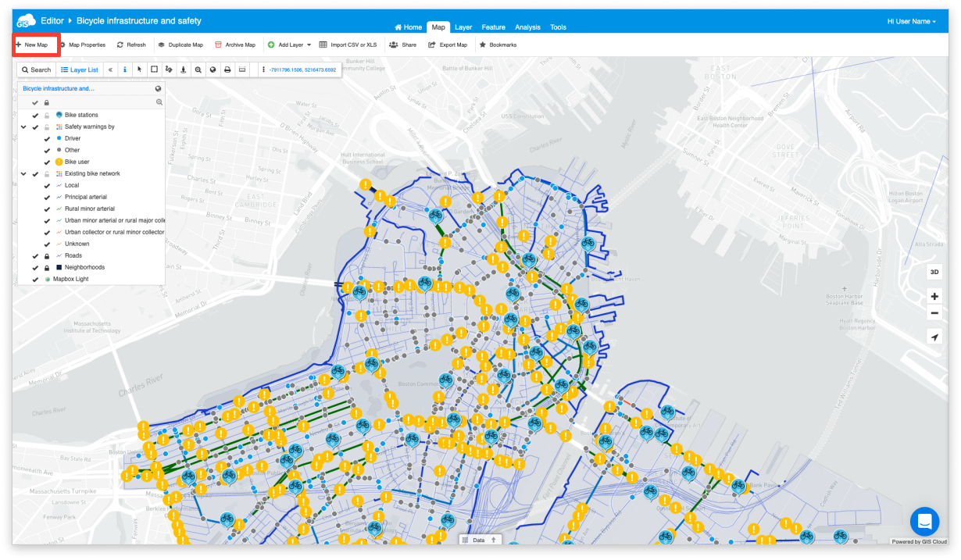The width and height of the screenshot is (961, 560).
Task: Select the map pointer arrow tool
Action: click(140, 70)
